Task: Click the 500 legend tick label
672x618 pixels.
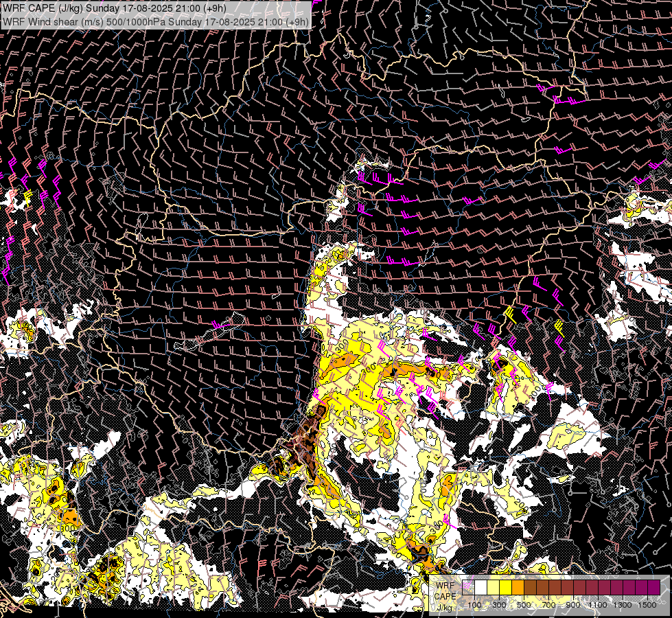Action: coord(524,605)
